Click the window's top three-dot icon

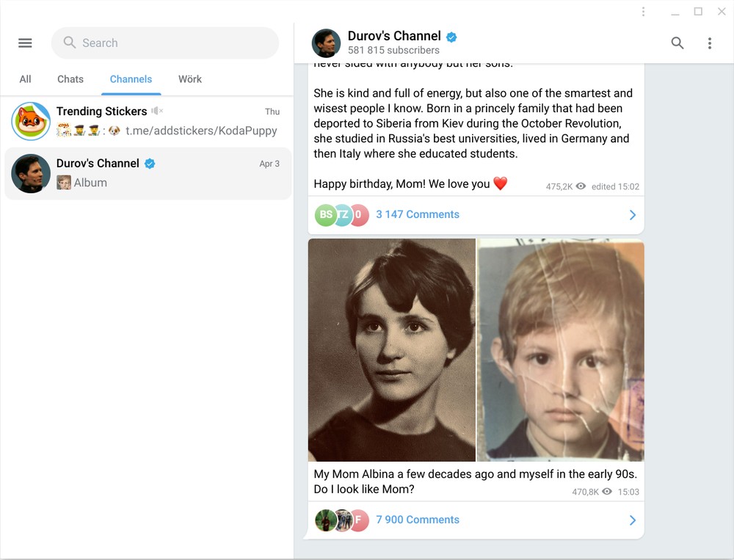click(643, 12)
